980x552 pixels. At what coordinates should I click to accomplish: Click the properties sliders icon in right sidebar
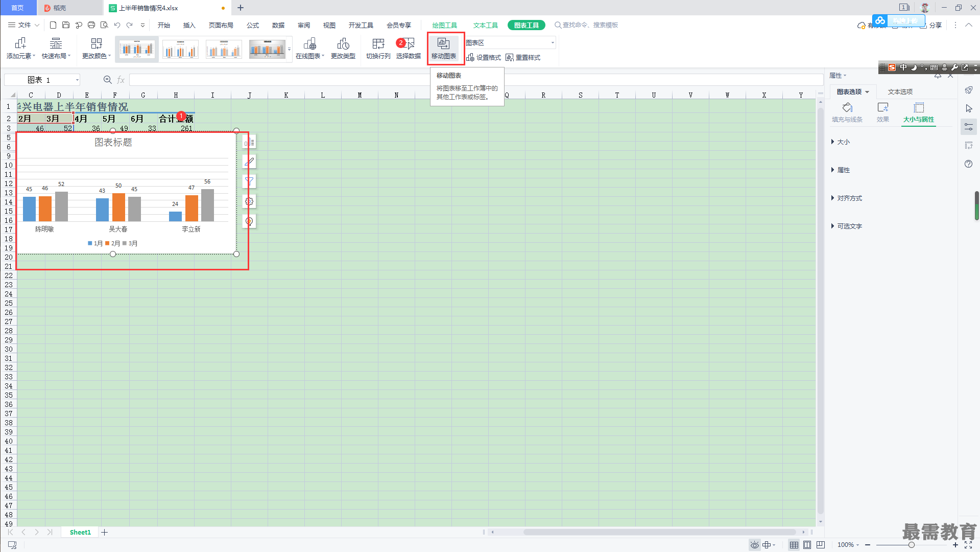969,127
